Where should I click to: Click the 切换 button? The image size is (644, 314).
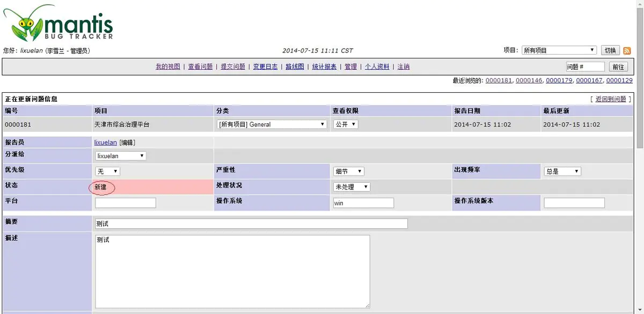pos(609,50)
